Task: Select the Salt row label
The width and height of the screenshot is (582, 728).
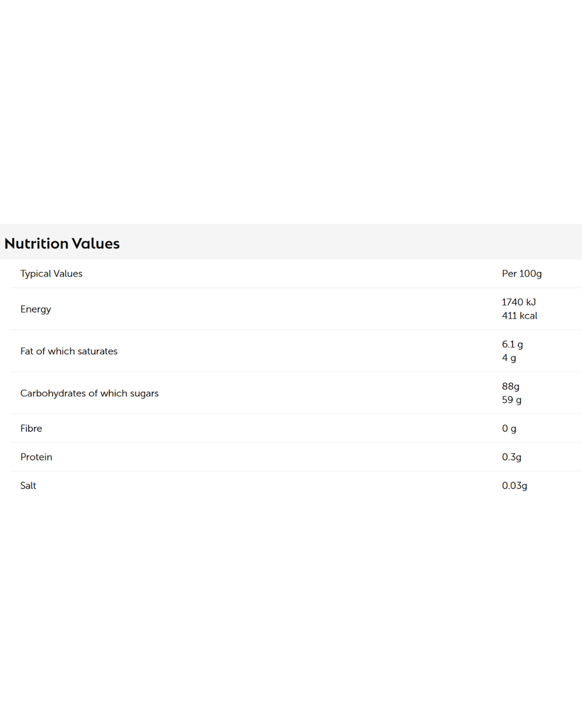Action: [x=28, y=485]
